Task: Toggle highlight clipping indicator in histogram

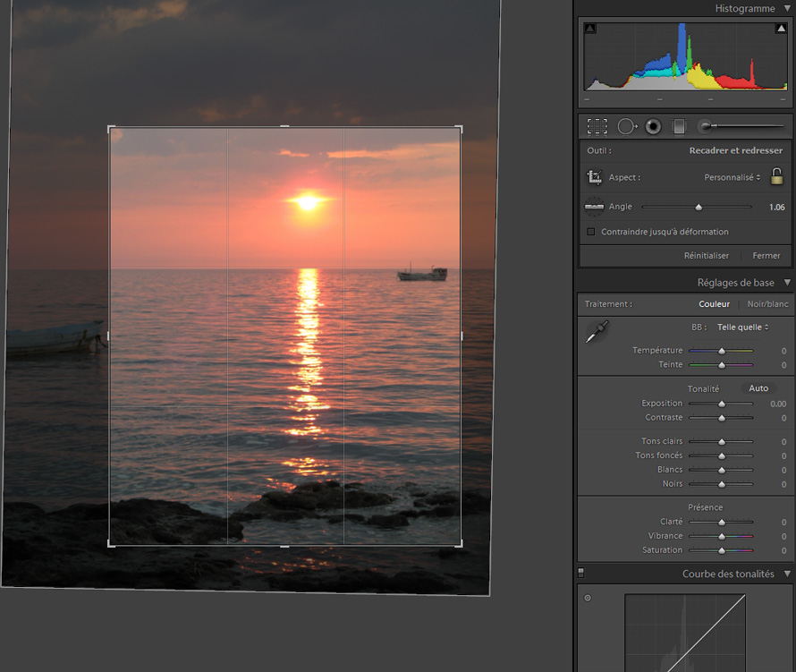Action: 782,29
